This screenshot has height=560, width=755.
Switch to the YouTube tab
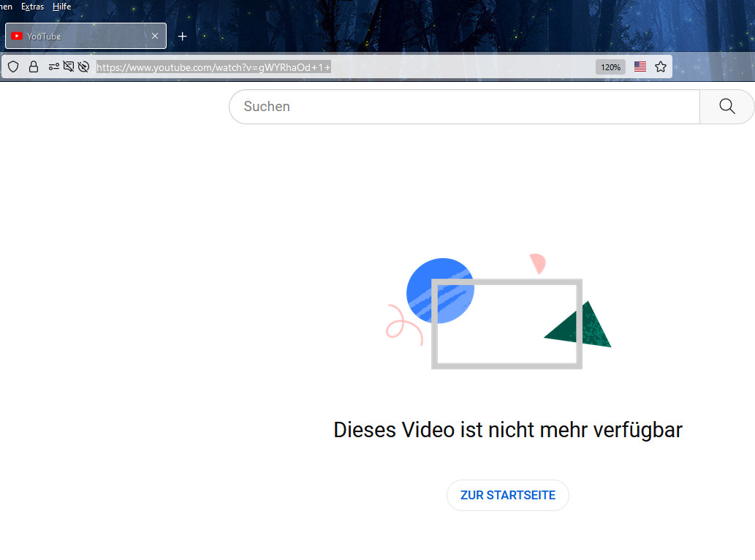(80, 36)
